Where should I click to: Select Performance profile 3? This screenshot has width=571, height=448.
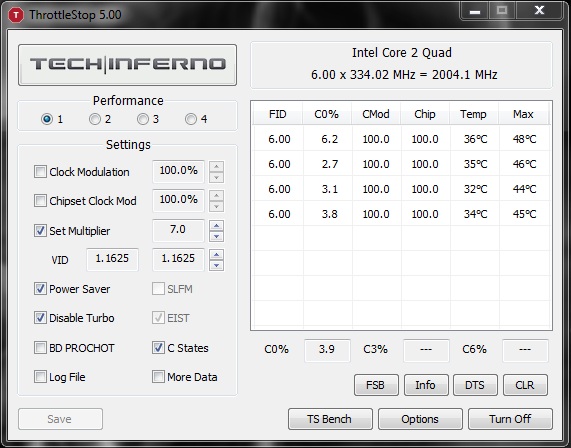point(143,119)
